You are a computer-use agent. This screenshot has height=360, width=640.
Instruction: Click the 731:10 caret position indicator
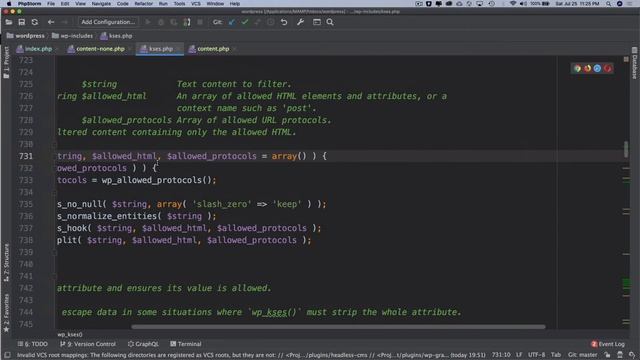501,355
